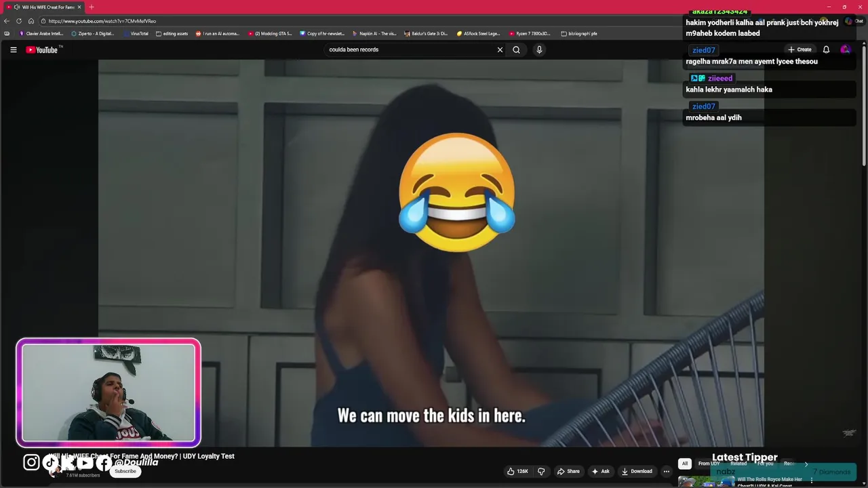Open the 'Clavier Arabe Intell...' bookmark
Image resolution: width=868 pixels, height=488 pixels.
(x=41, y=33)
